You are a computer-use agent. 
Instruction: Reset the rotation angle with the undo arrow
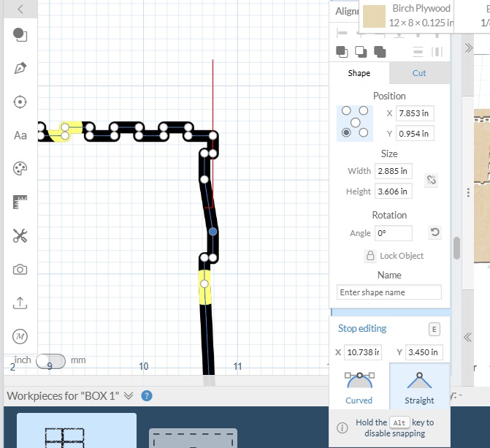435,233
